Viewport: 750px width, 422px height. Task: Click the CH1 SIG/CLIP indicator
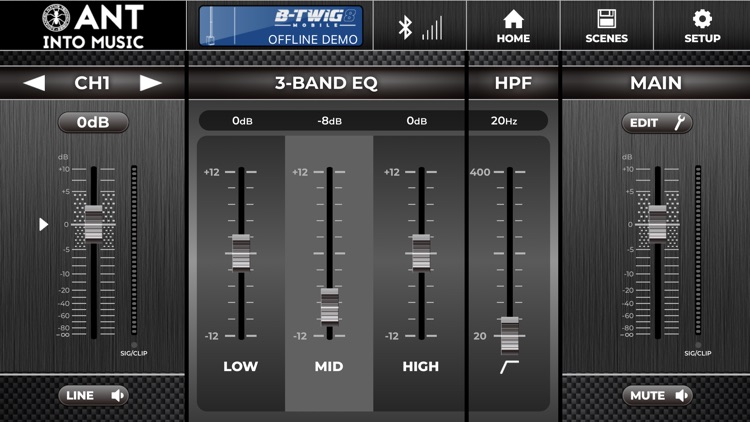[134, 344]
